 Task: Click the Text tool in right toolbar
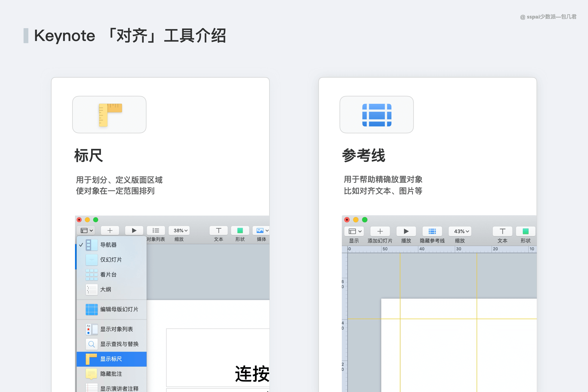[x=502, y=231]
